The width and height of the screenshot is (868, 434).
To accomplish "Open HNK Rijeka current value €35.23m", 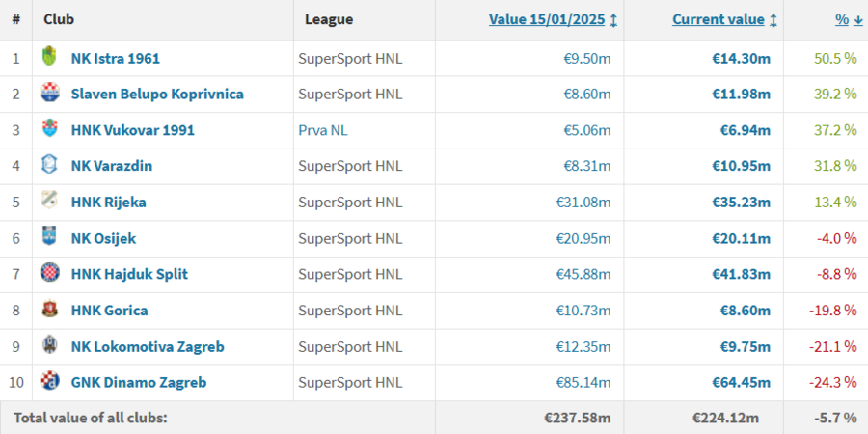I will [x=741, y=202].
